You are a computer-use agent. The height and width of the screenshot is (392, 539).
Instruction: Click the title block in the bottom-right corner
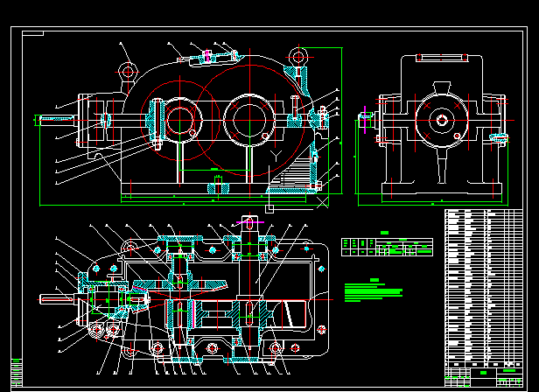pyautogui.click(x=484, y=377)
